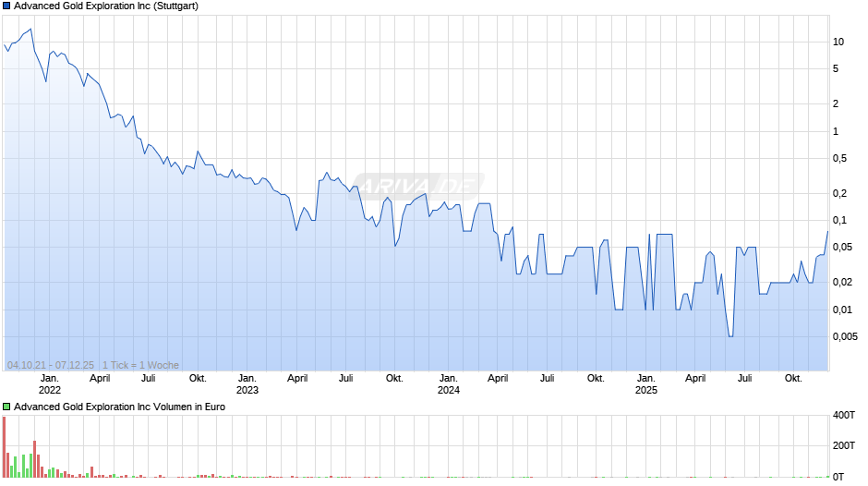Click the price axis label '0,01'

coord(842,310)
